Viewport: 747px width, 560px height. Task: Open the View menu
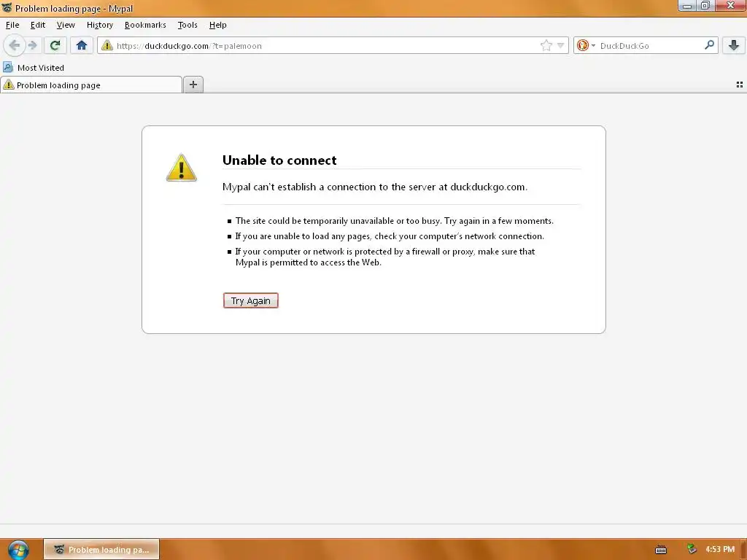(x=66, y=25)
